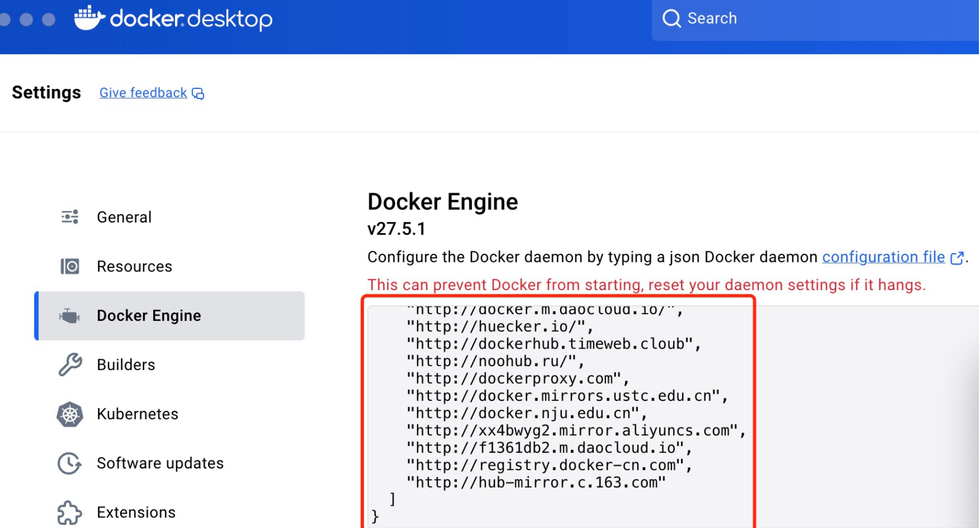Open the Resources settings section
The image size is (980, 528).
(x=170, y=266)
